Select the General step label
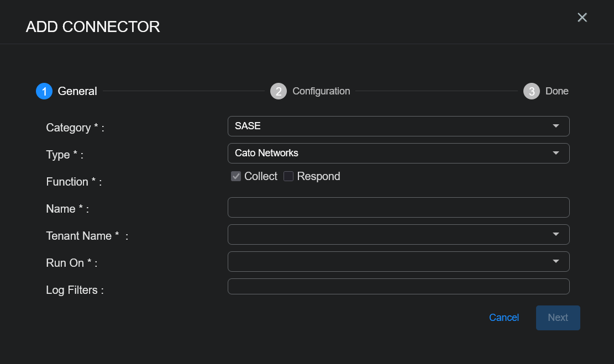This screenshot has width=614, height=364. 77,91
